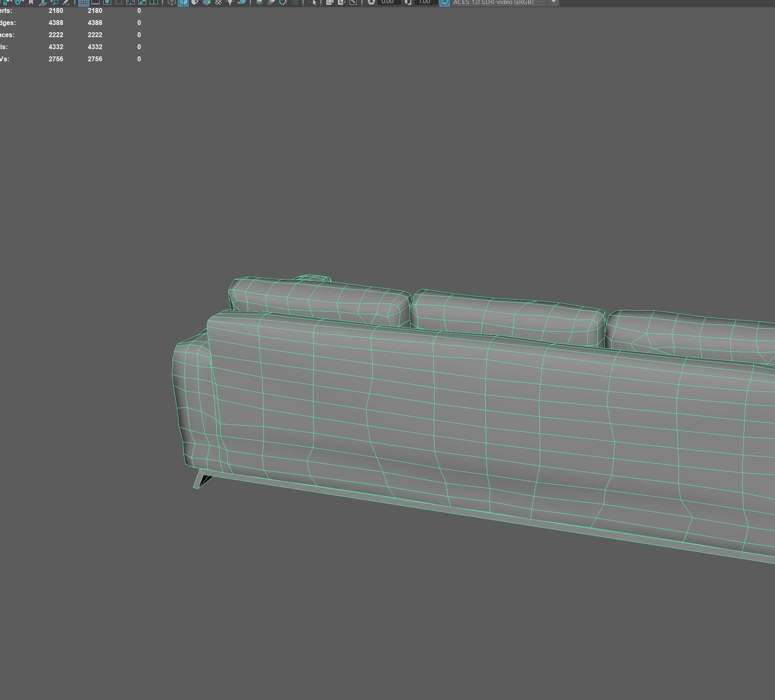Click the UVs label in the HUD
This screenshot has width=775, height=700.
4,59
